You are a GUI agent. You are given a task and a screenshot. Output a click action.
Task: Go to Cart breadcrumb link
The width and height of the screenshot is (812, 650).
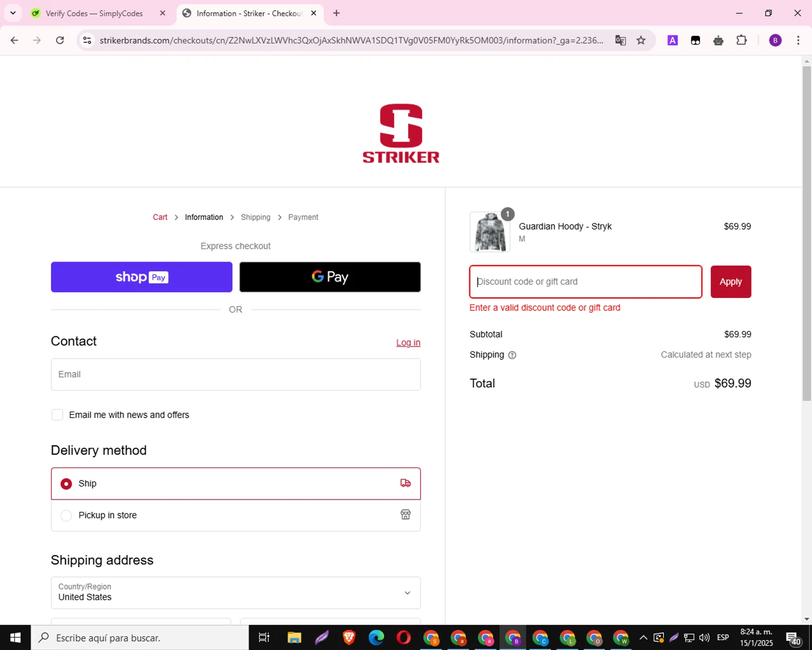[160, 217]
